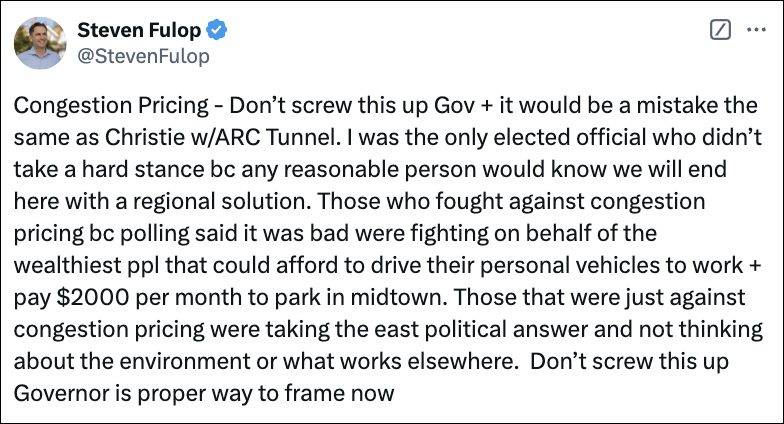The height and width of the screenshot is (424, 784).
Task: Click the blue verified checkmark badge
Action: coord(216,30)
